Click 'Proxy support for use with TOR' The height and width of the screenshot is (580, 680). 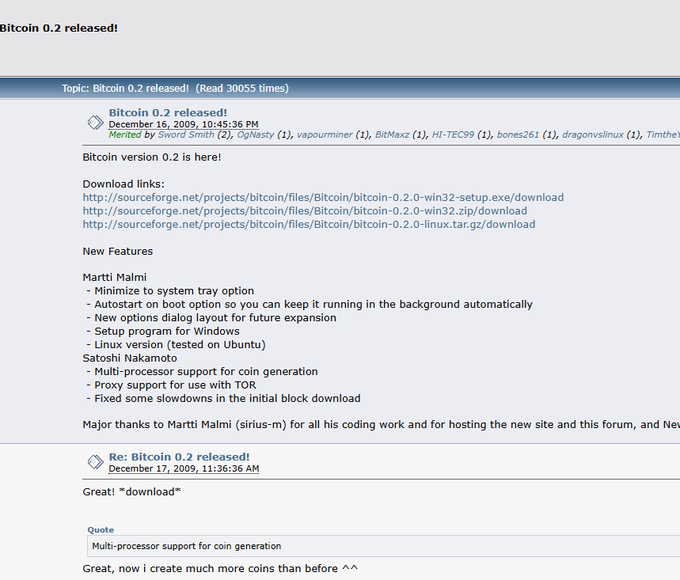tap(171, 385)
